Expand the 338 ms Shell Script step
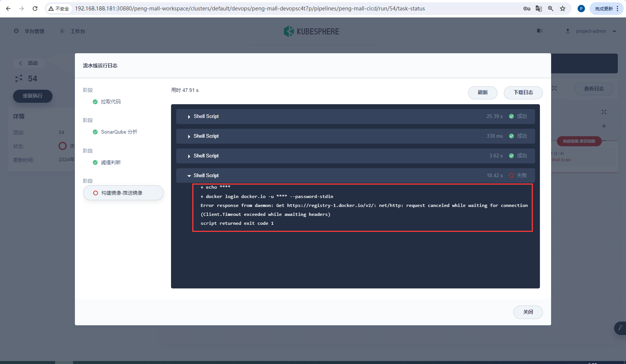This screenshot has height=364, width=626. pos(355,136)
